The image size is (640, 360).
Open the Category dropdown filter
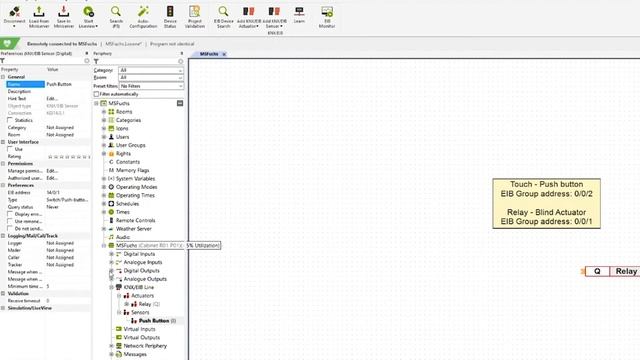coord(151,70)
